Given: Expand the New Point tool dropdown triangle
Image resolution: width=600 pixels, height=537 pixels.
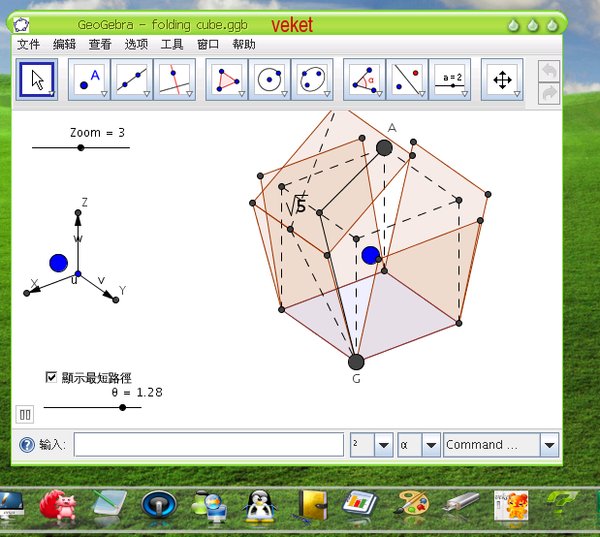Looking at the screenshot, I should coord(104,94).
